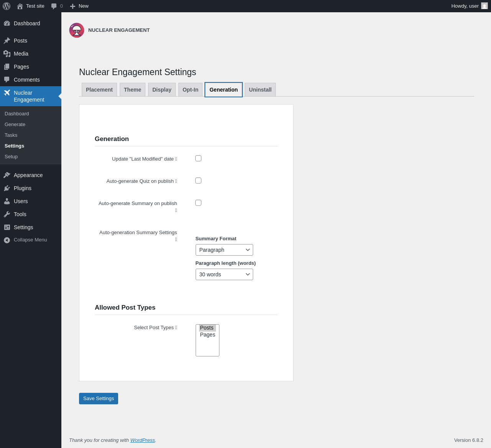Click help icon beside Update Last Modified date
The height and width of the screenshot is (448, 491).
click(x=176, y=159)
